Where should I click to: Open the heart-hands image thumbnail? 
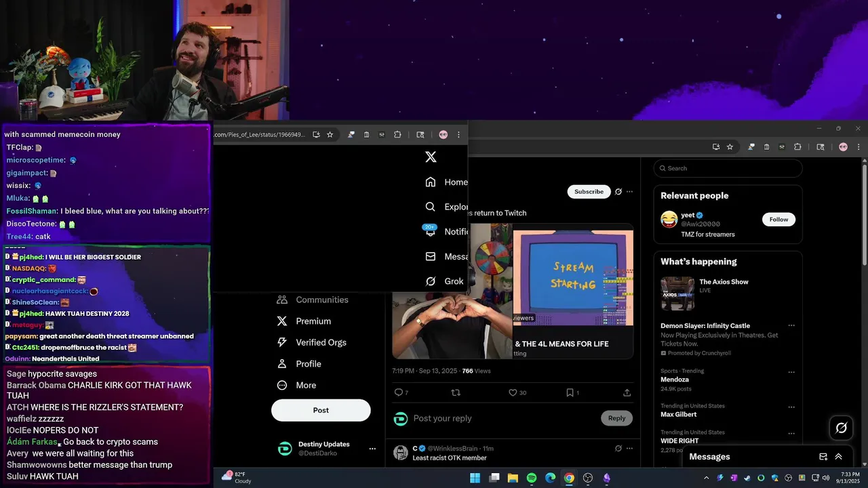452,325
